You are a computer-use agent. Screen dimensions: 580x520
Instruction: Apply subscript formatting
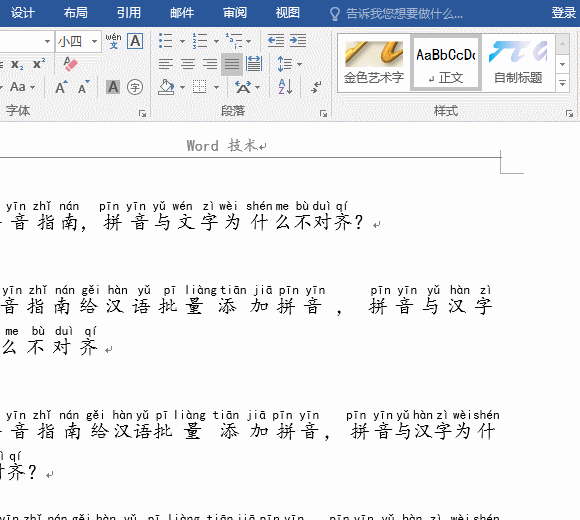[x=17, y=64]
